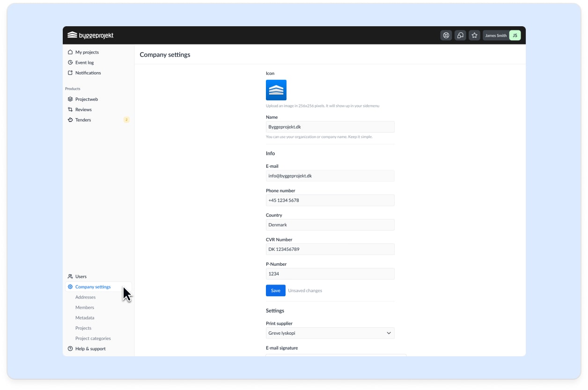This screenshot has height=390, width=588.
Task: Open the Project categories submenu item
Action: click(x=93, y=338)
